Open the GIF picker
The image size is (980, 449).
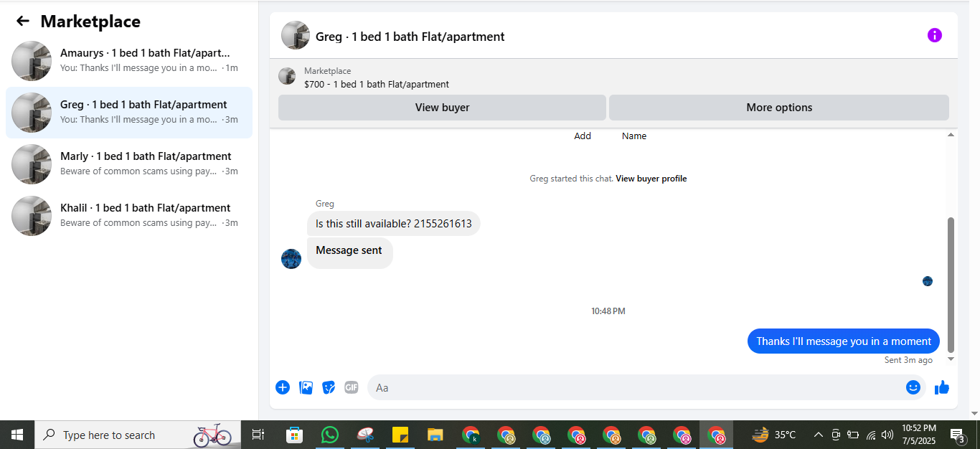click(351, 387)
